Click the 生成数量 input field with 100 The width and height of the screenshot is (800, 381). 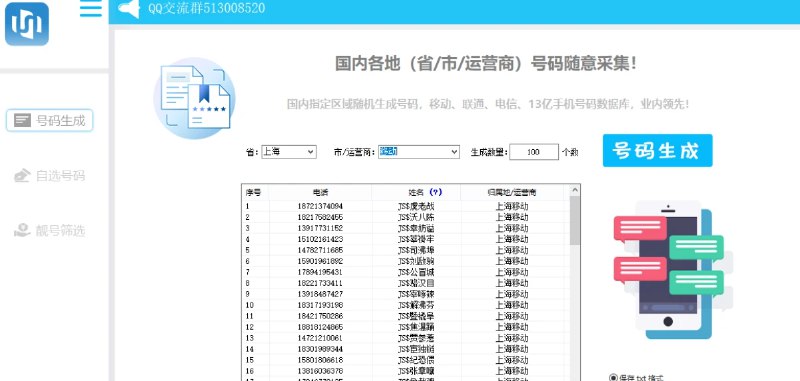point(534,152)
